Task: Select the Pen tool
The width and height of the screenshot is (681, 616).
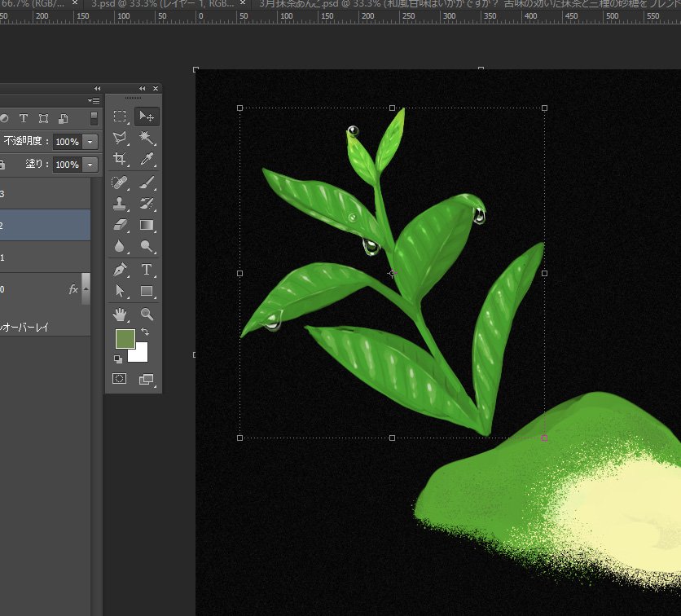Action: click(x=120, y=270)
